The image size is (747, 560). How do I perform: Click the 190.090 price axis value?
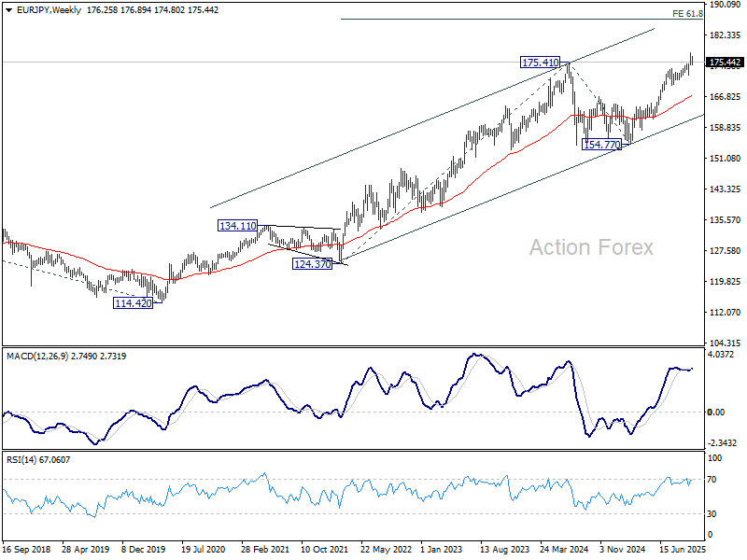(726, 5)
